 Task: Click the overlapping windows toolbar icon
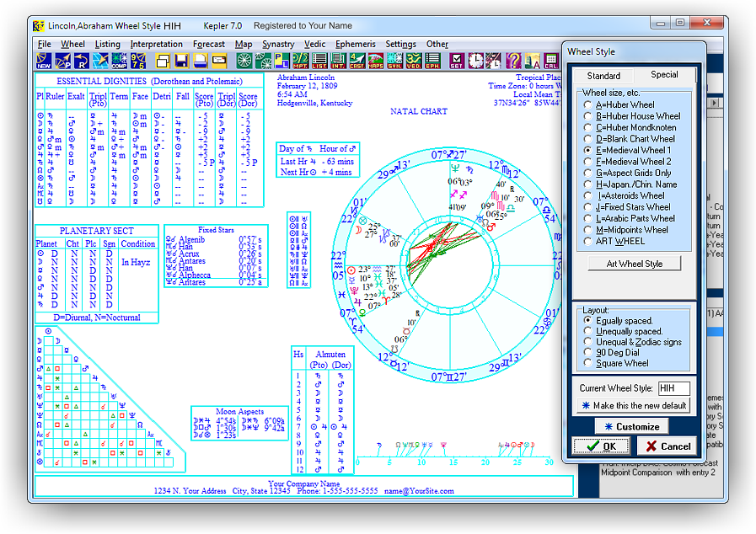pyautogui.click(x=163, y=61)
